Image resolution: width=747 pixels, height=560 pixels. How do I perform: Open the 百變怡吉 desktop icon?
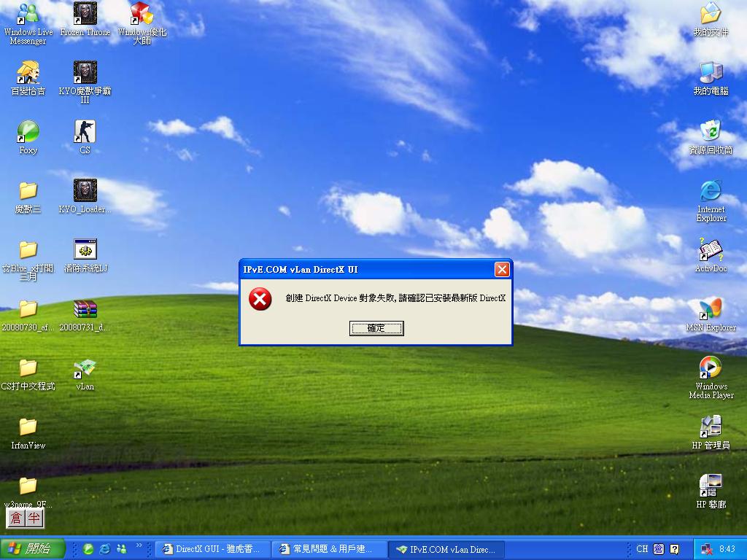[x=28, y=78]
